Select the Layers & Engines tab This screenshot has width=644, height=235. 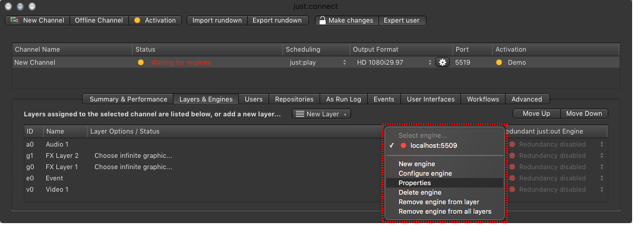click(x=206, y=99)
